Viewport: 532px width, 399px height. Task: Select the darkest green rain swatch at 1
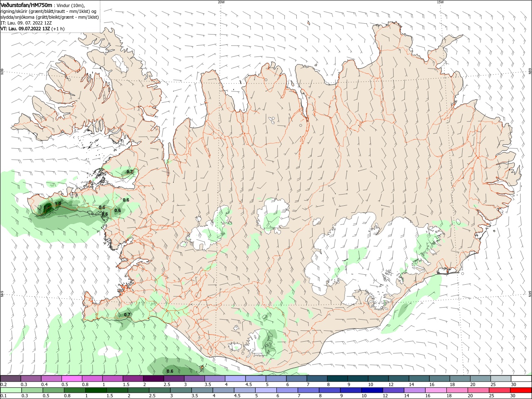pos(95,390)
